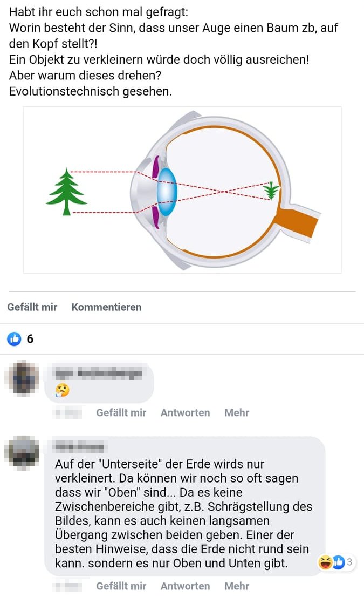The width and height of the screenshot is (364, 597).
Task: Like the post with Gefällt mir
Action: click(32, 307)
